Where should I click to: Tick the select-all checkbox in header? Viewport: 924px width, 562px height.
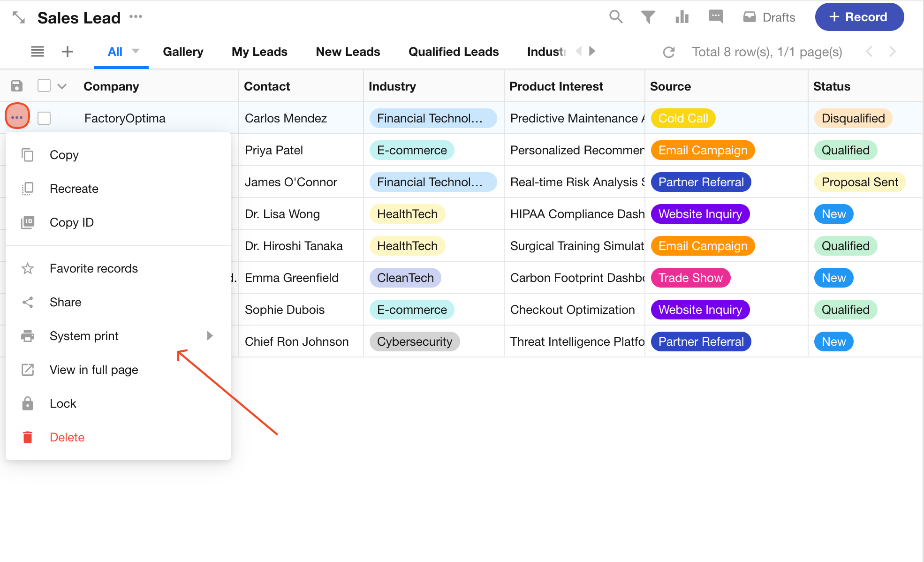pos(44,86)
